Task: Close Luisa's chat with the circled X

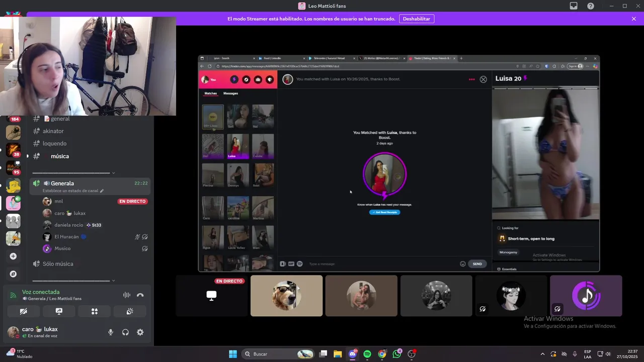Action: click(x=483, y=79)
